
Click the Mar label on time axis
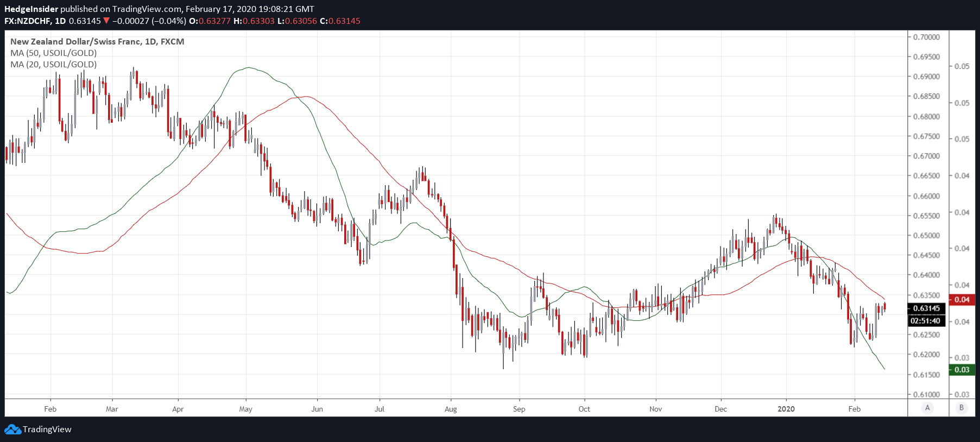click(112, 409)
